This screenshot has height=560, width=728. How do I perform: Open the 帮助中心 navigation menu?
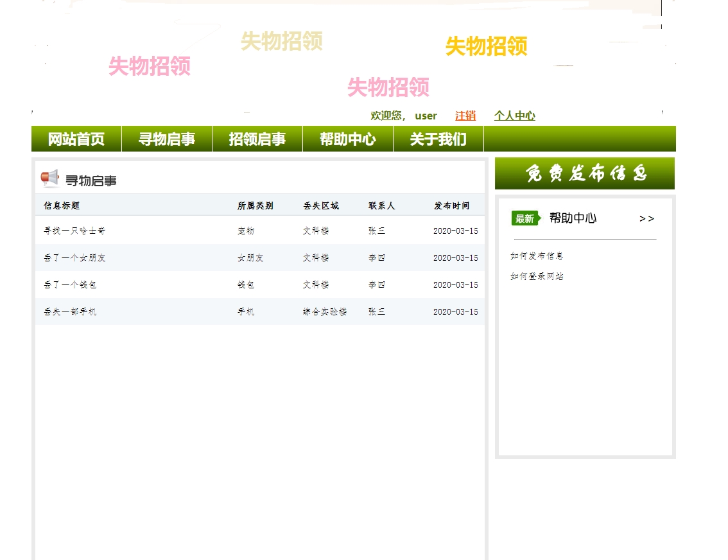pos(347,139)
